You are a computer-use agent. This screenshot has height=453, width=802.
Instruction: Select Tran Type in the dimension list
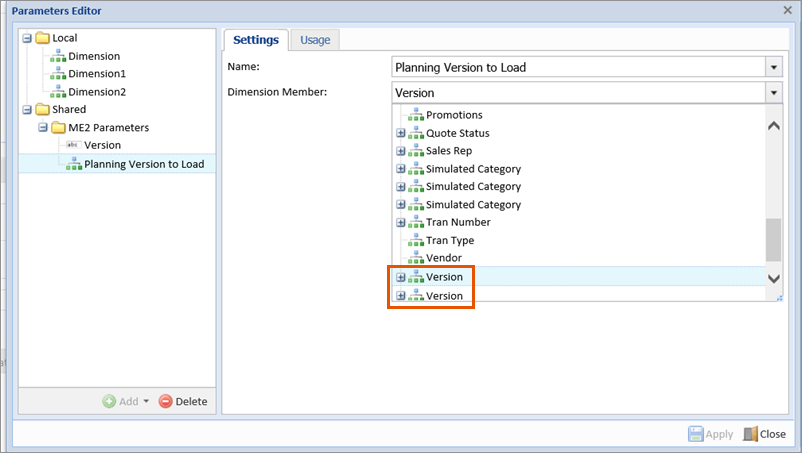click(x=450, y=240)
